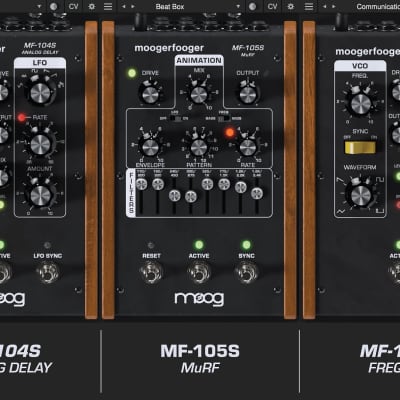This screenshot has height=400, width=400.
Task: Click the MF-105S Output knob
Action: tap(248, 94)
